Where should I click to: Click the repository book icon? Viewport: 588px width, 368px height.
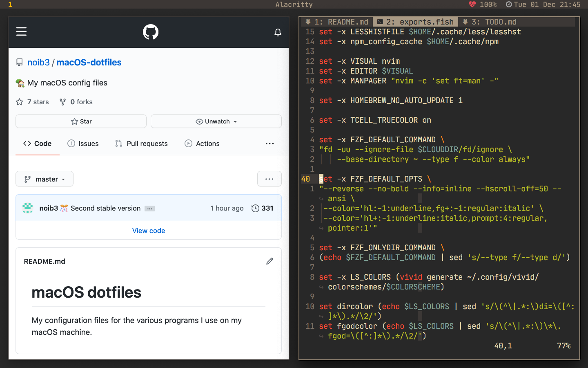[x=19, y=63]
